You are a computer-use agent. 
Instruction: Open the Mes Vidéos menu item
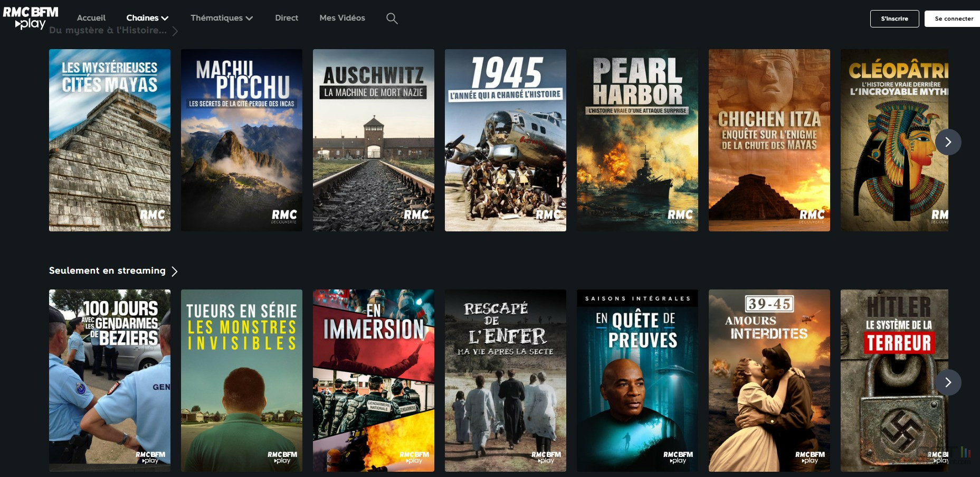[x=342, y=18]
